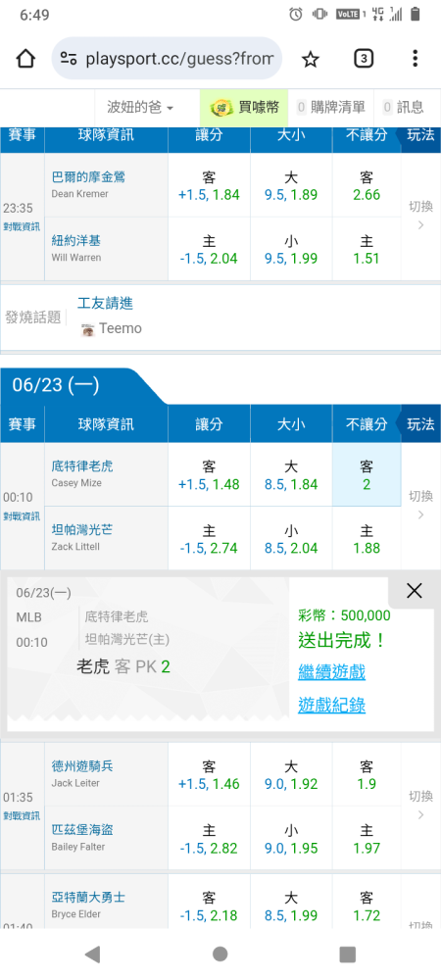Select Yankees 主 -1.5, 2.04 spread
This screenshot has height=980, width=441.
(210, 249)
